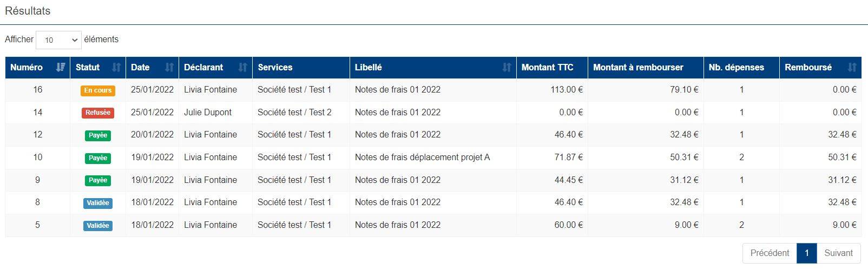This screenshot has height=269, width=868.
Task: Sort table by Numéro column icon
Action: coord(61,67)
